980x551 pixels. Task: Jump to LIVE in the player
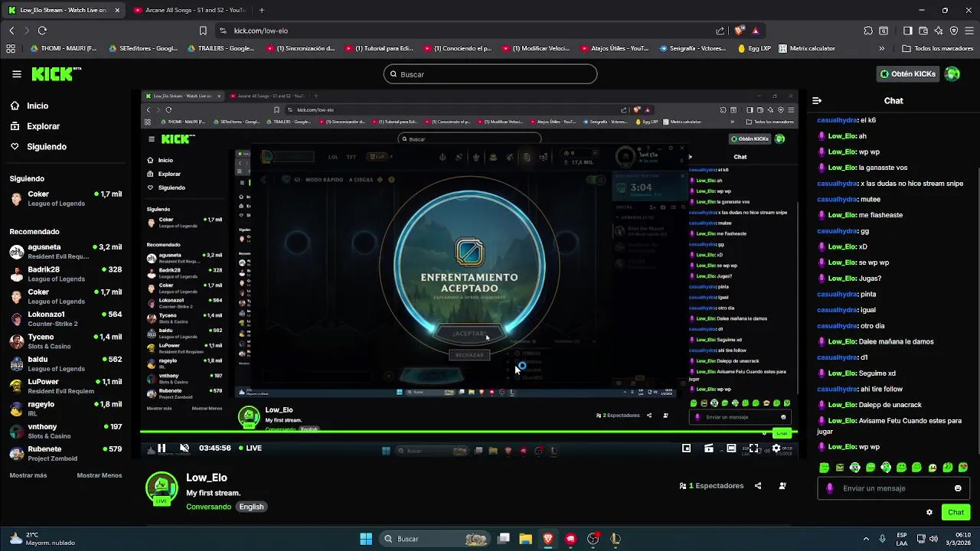pyautogui.click(x=250, y=448)
